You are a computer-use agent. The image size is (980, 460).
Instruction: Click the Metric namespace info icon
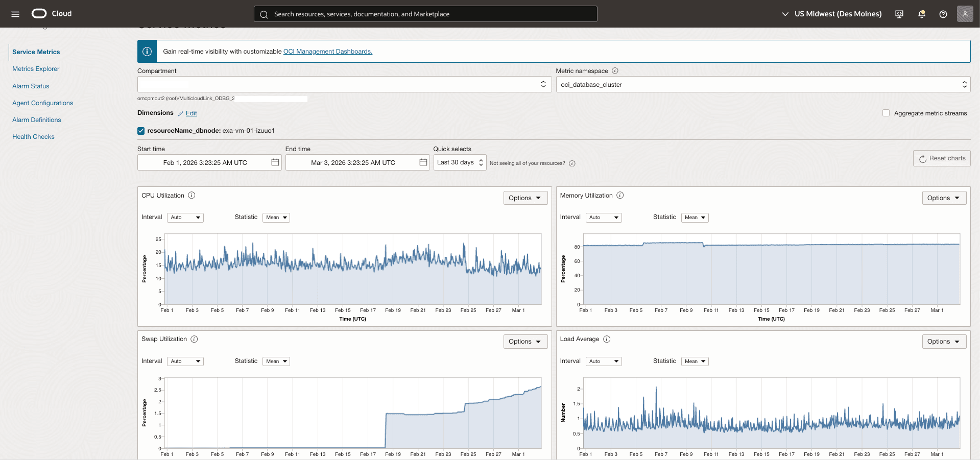[616, 70]
